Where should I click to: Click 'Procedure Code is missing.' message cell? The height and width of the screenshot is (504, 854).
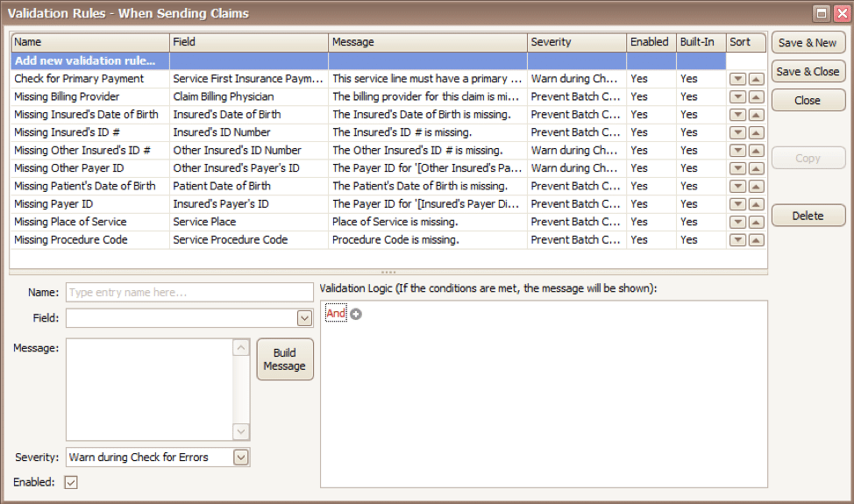point(428,240)
